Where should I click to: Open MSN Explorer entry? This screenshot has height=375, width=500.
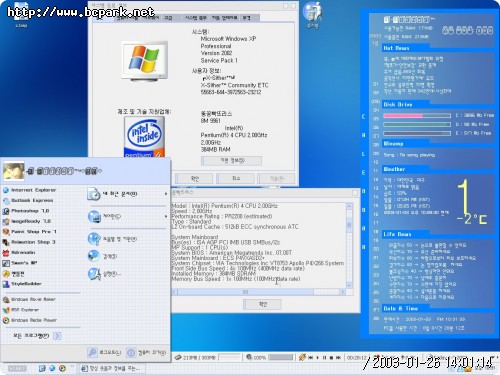coord(21,310)
